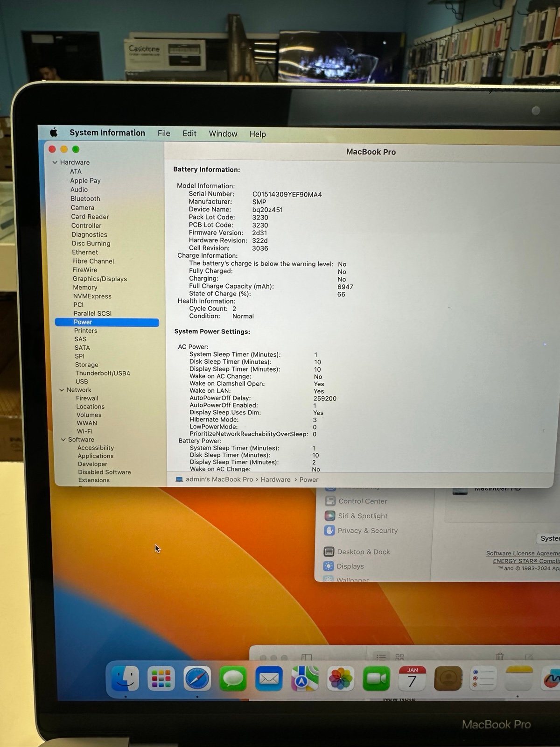Open the Apple menu
Screen dimensions: 560x747
tap(54, 133)
